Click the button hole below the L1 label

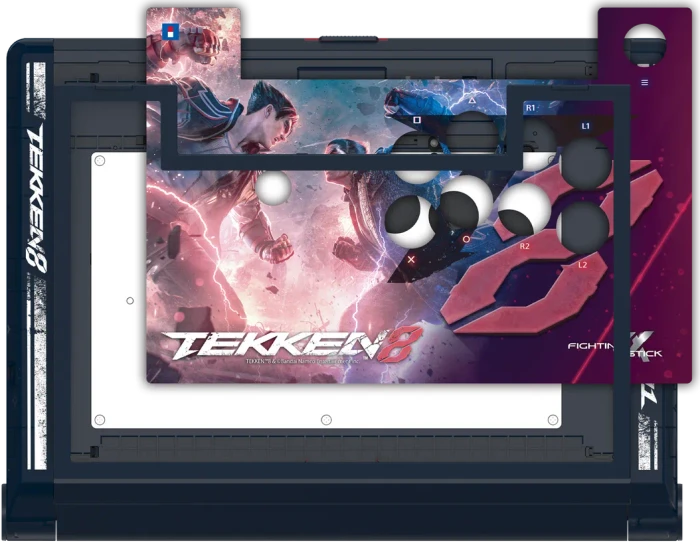[585, 163]
